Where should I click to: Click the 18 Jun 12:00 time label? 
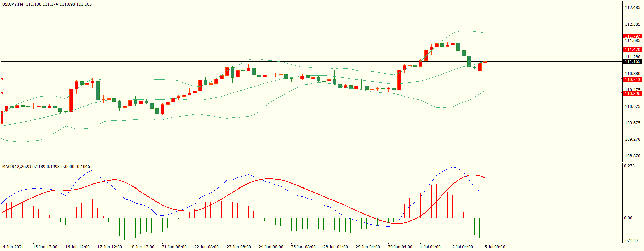[142, 247]
